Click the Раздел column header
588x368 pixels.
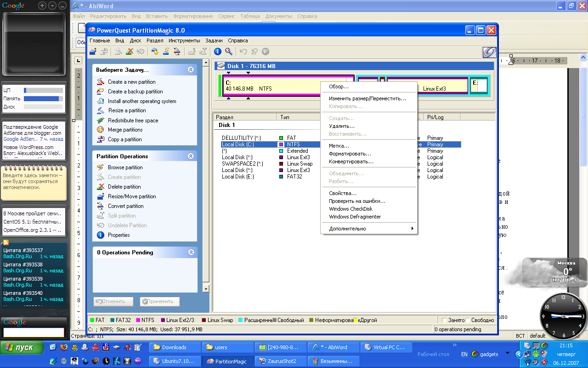tap(246, 117)
